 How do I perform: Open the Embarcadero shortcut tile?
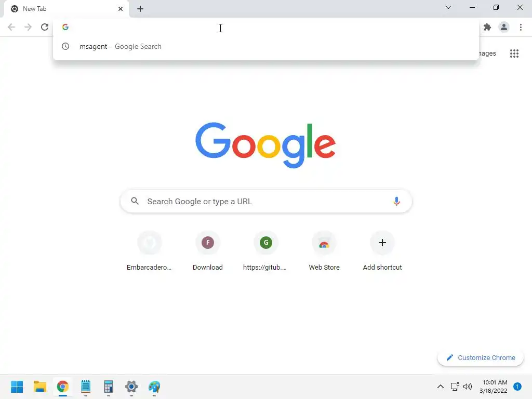coord(149,251)
